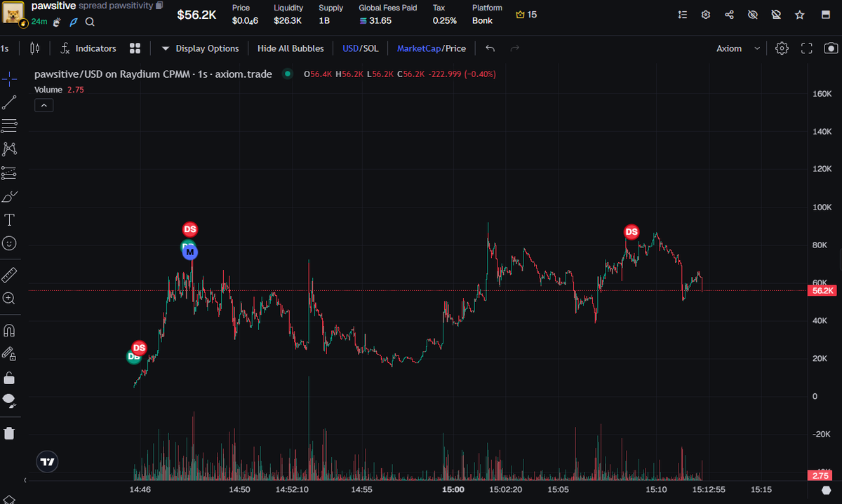Click the crown 15 badge
842x504 pixels.
(526, 14)
